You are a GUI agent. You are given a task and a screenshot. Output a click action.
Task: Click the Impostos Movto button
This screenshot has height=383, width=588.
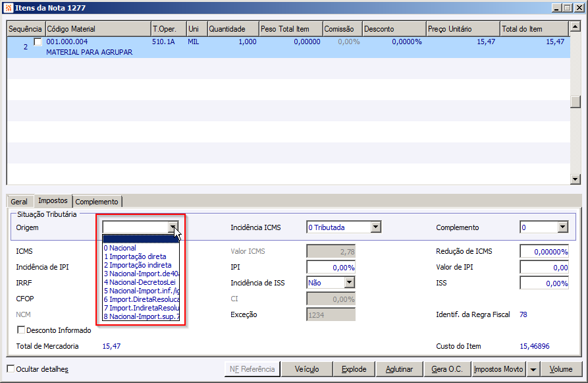coord(498,369)
